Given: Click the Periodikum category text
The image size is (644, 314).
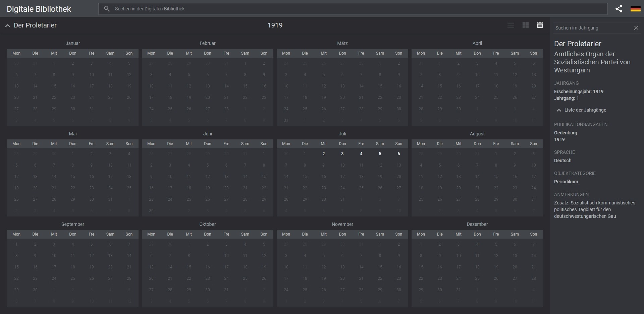Looking at the screenshot, I should coord(566,182).
